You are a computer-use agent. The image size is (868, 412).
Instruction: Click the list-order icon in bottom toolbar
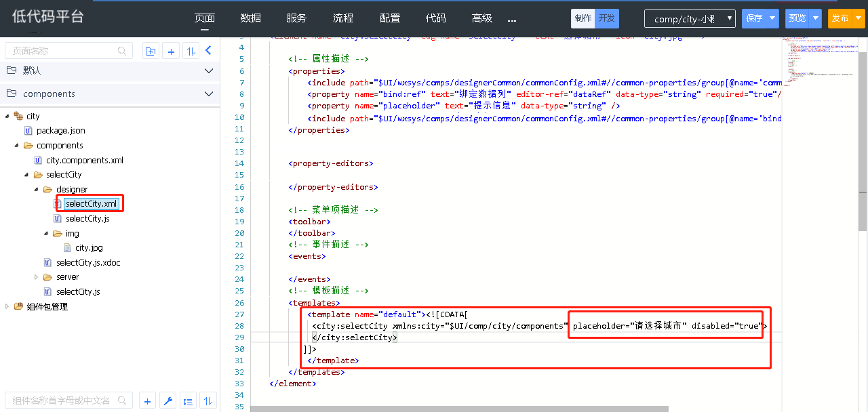(x=188, y=400)
